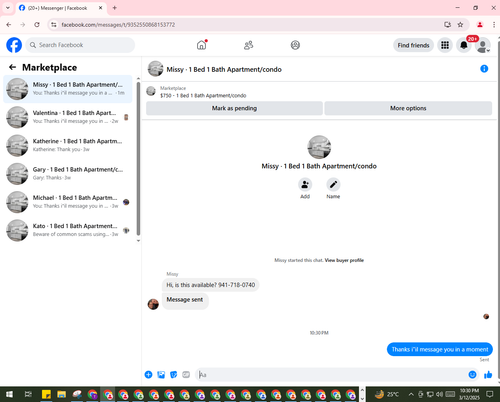
Task: Open the volume control in system tray
Action: [x=439, y=395]
